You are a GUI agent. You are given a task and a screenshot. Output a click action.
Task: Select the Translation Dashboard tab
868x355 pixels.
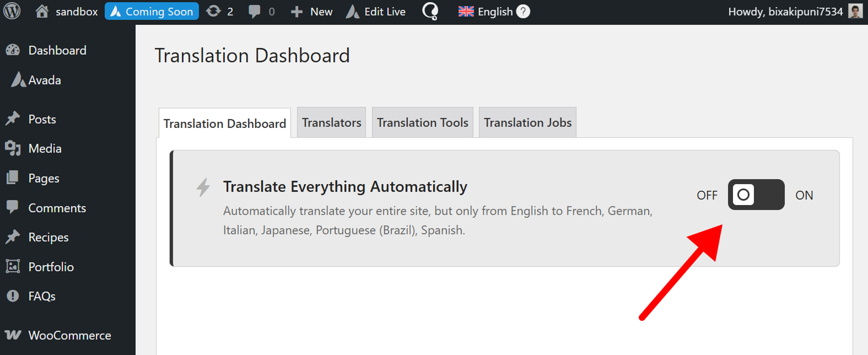click(224, 123)
